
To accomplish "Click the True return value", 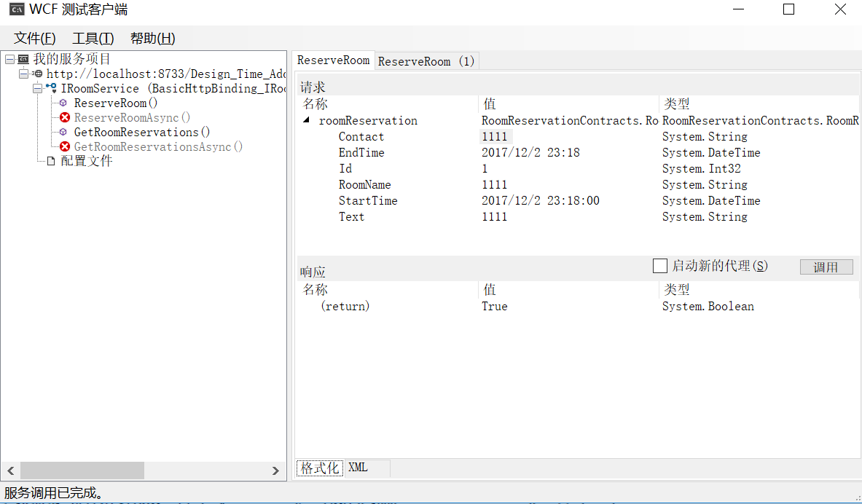I will pyautogui.click(x=494, y=306).
